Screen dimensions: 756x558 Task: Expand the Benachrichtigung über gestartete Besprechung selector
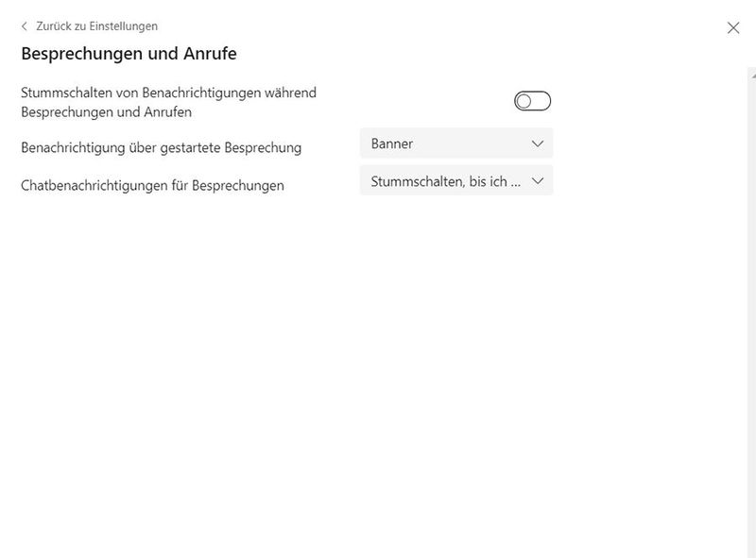[x=456, y=144]
